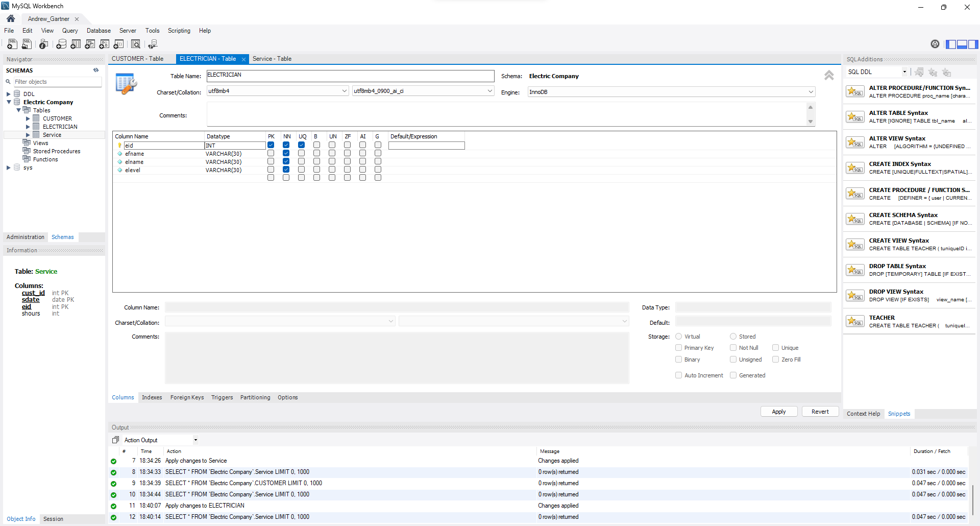The height and width of the screenshot is (526, 980).
Task: Open a SQL script file icon
Action: (x=27, y=44)
